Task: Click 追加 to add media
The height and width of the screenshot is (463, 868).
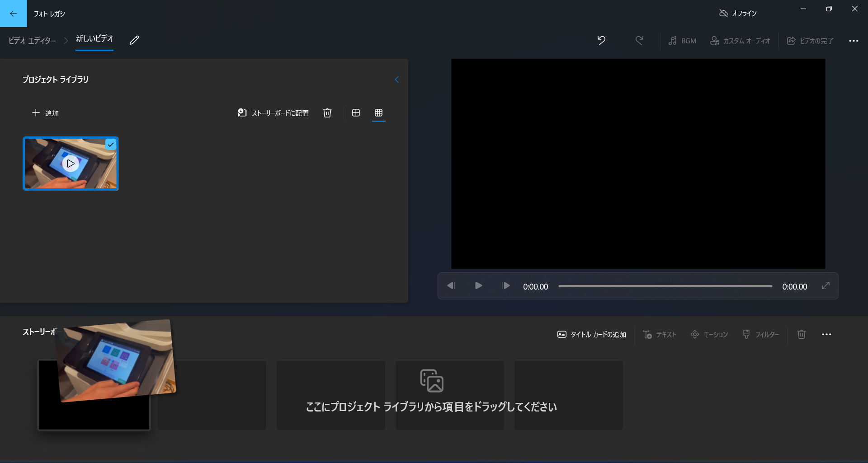Action: 45,113
